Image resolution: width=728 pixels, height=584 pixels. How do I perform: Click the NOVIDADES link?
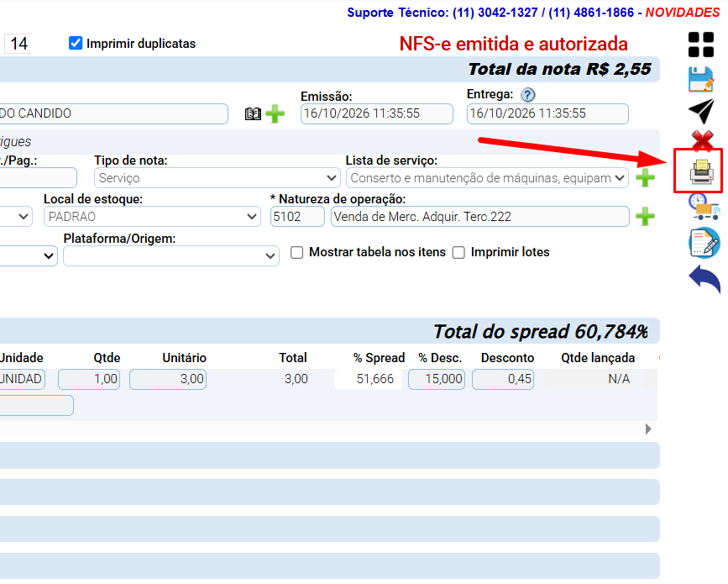[x=683, y=13]
